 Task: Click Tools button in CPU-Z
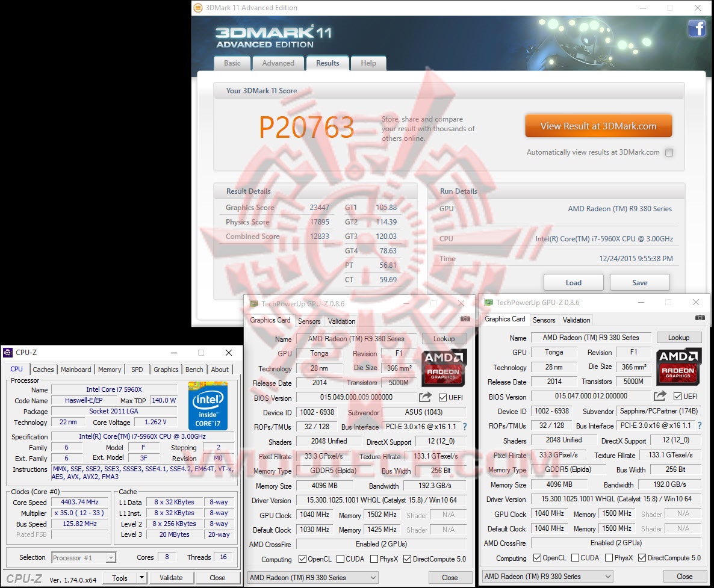[119, 578]
